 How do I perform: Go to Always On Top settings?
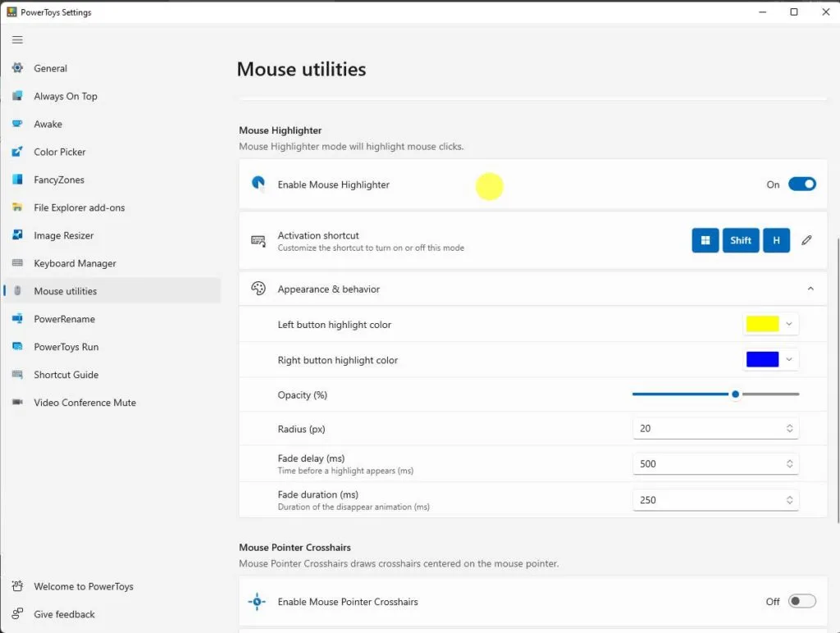112,96
